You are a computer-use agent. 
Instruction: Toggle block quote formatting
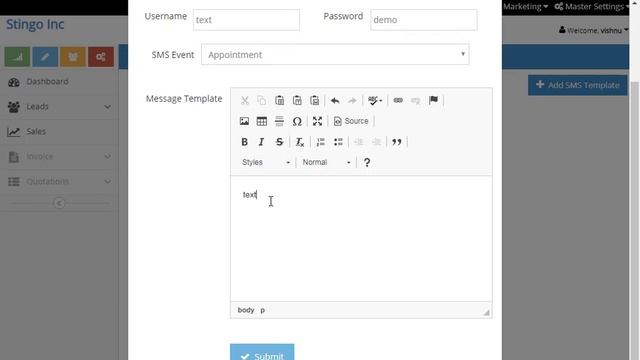(397, 142)
